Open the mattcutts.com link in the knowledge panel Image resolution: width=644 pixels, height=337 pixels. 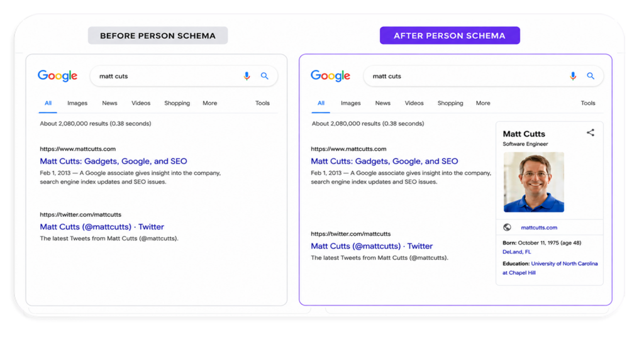539,228
